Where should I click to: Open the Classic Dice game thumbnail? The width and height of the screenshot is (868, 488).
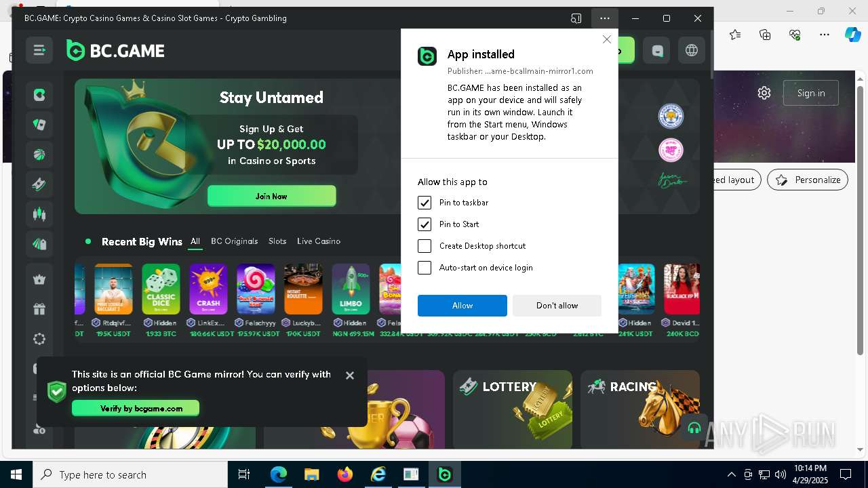point(161,289)
